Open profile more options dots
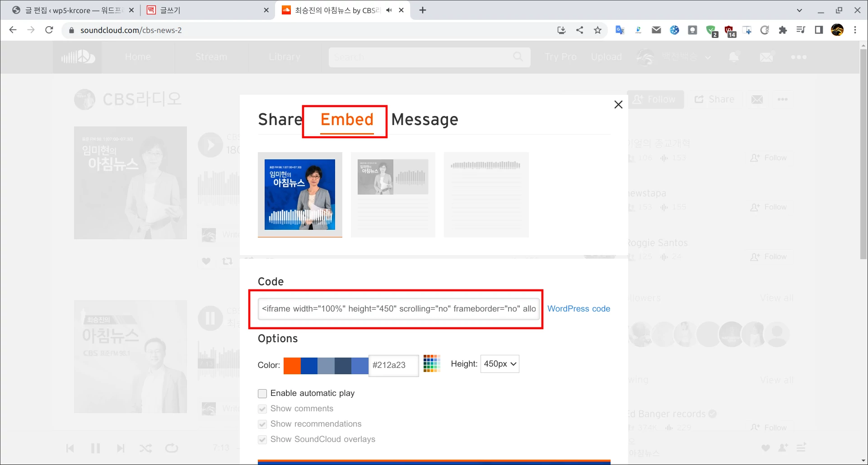 (783, 99)
